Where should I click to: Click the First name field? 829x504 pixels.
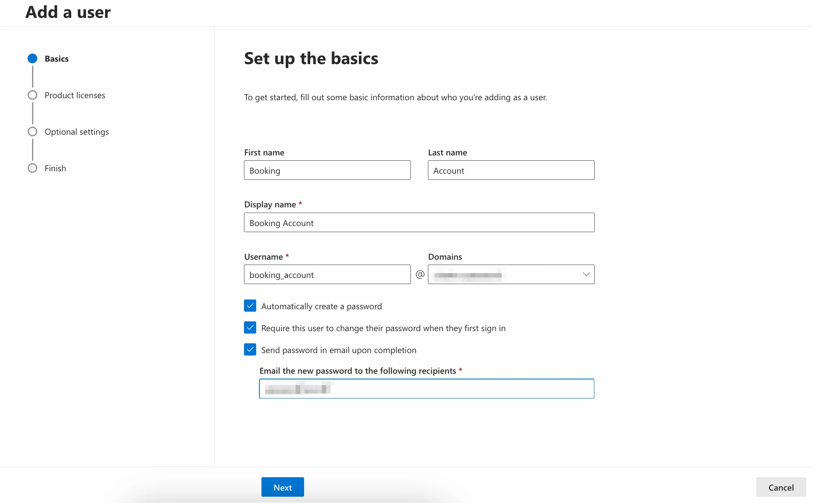(x=327, y=170)
